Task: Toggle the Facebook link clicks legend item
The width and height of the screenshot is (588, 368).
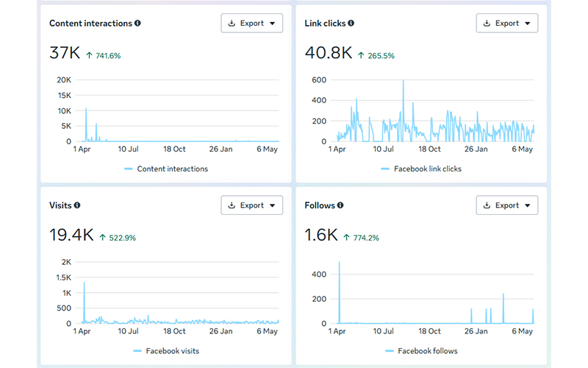Action: click(421, 169)
